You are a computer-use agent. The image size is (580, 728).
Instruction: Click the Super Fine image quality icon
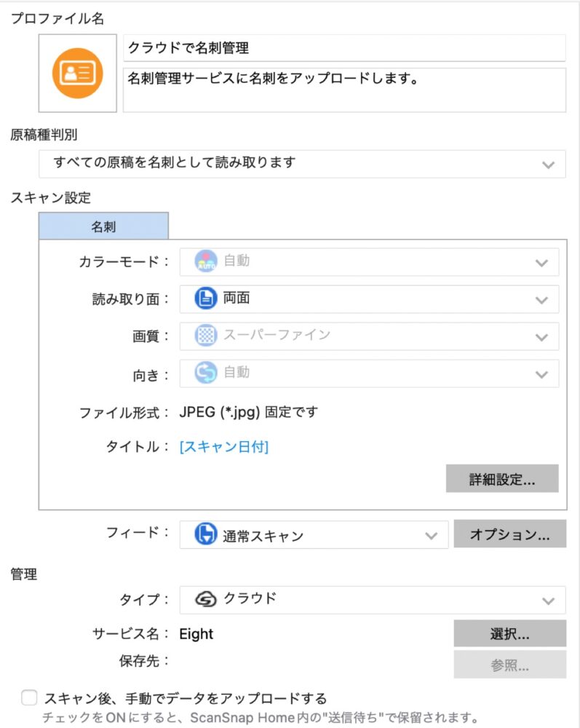click(206, 336)
